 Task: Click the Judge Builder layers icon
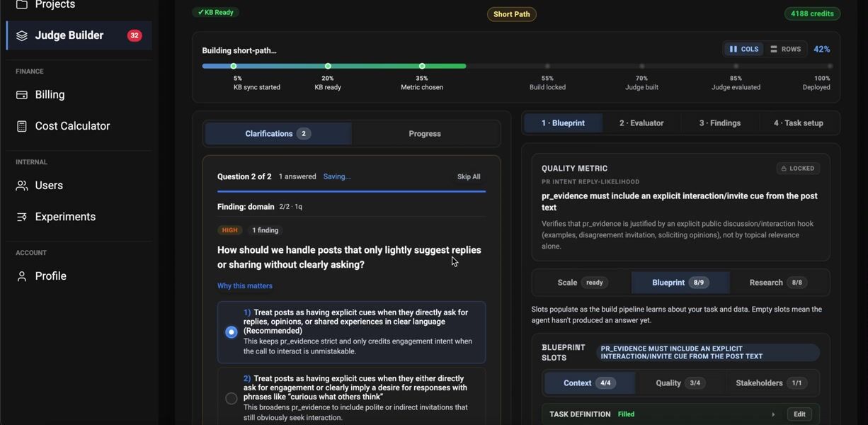point(22,35)
